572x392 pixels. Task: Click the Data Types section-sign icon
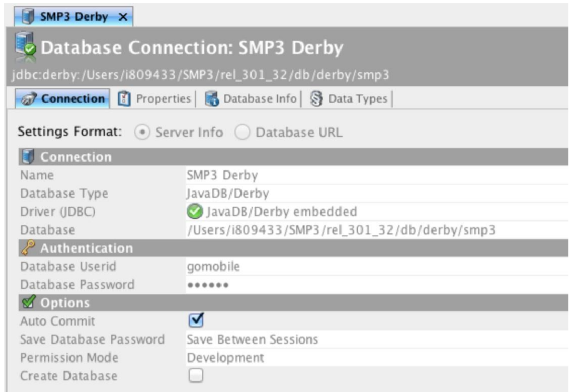coord(316,98)
